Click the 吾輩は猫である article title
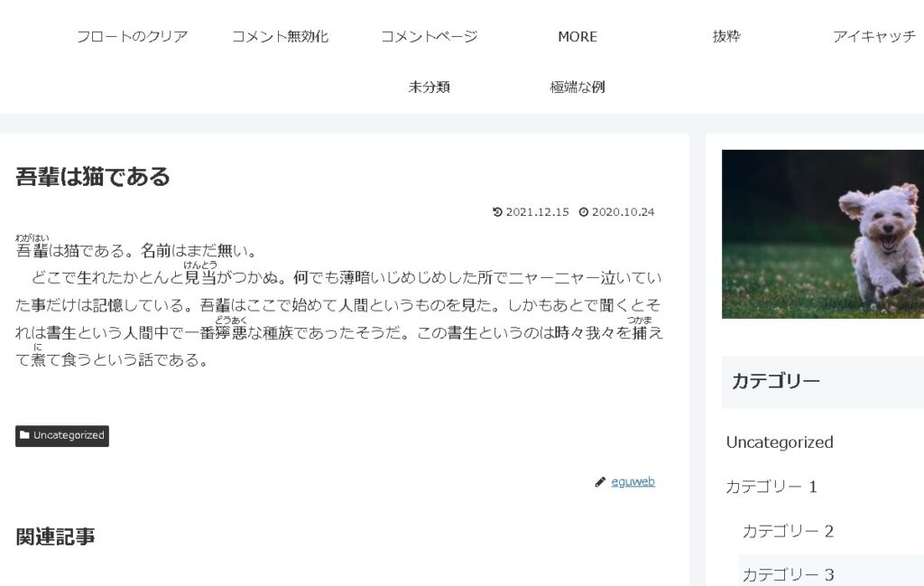The height and width of the screenshot is (586, 924). [93, 176]
